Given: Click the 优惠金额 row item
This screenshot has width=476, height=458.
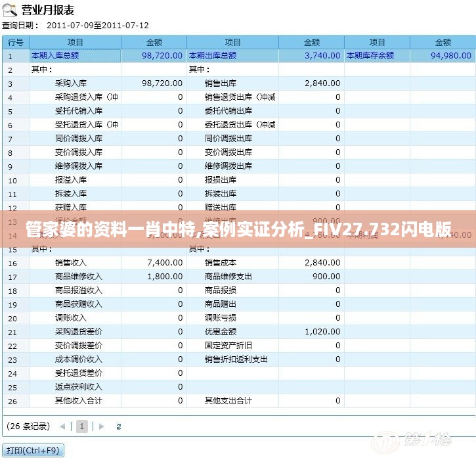Looking at the screenshot, I should [221, 332].
